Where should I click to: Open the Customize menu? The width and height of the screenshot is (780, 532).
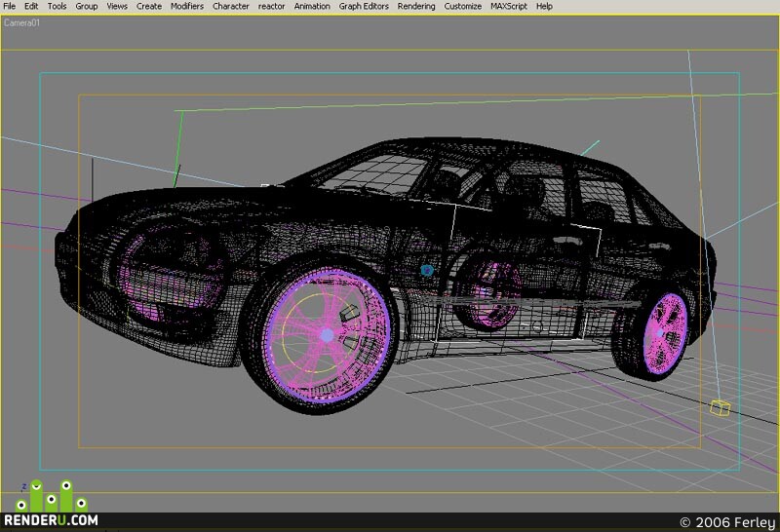462,6
